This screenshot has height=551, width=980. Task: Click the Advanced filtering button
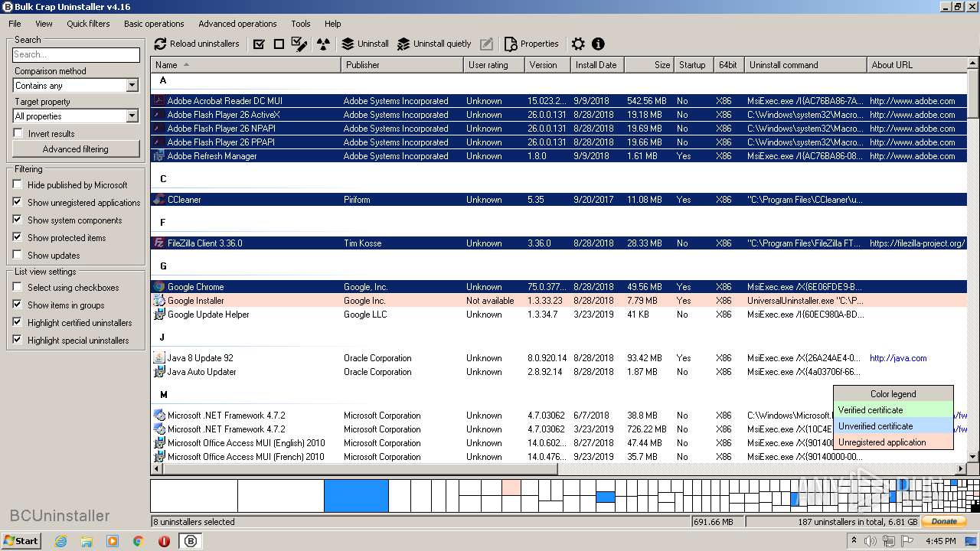coord(76,149)
